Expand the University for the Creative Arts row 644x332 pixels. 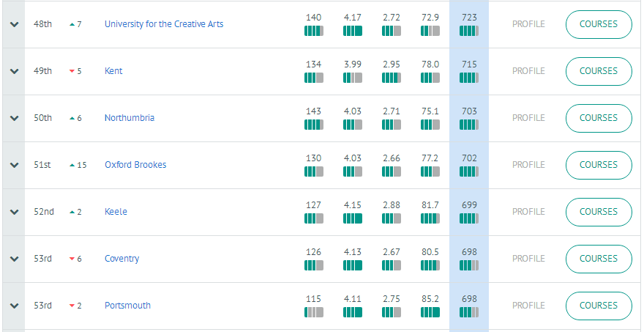[15, 24]
